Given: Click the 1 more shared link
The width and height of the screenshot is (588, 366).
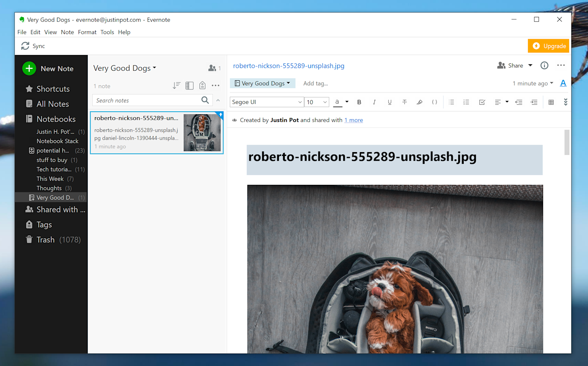Looking at the screenshot, I should pyautogui.click(x=354, y=120).
